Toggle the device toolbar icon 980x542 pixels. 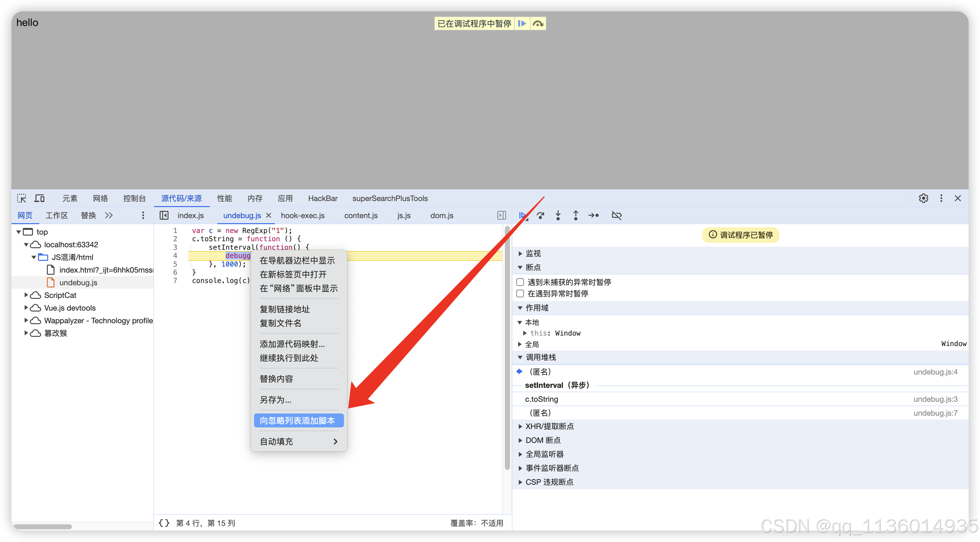coord(40,198)
